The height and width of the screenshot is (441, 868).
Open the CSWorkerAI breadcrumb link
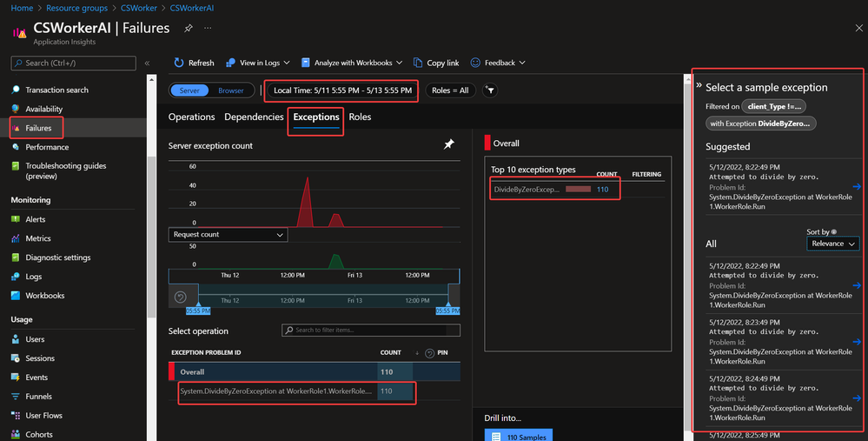pos(191,8)
